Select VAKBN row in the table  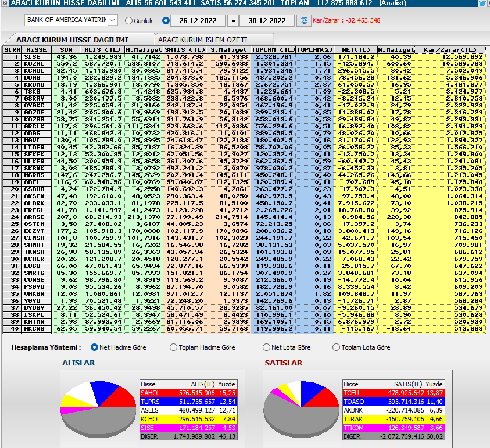(244, 293)
